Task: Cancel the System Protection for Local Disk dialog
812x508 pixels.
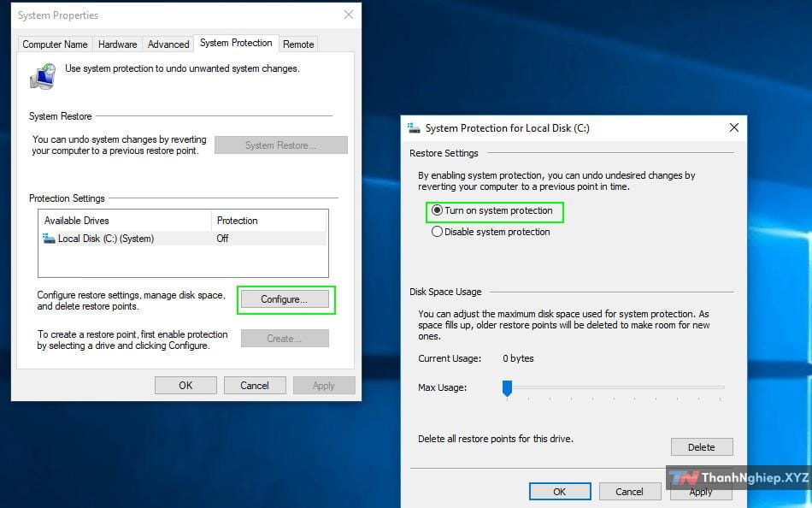Action: pyautogui.click(x=629, y=492)
